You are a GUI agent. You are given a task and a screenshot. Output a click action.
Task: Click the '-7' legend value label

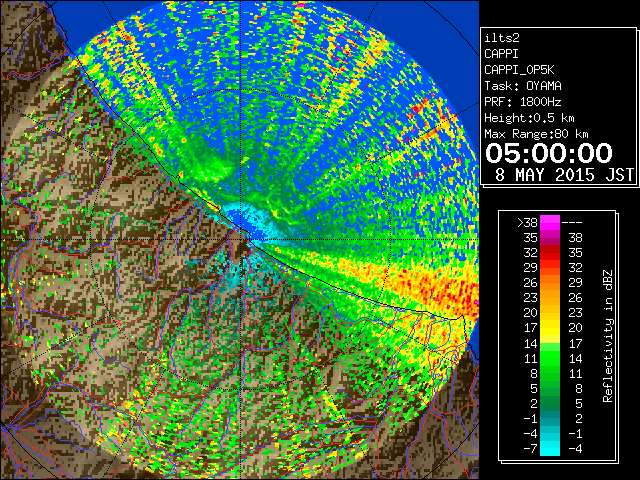tap(531, 449)
